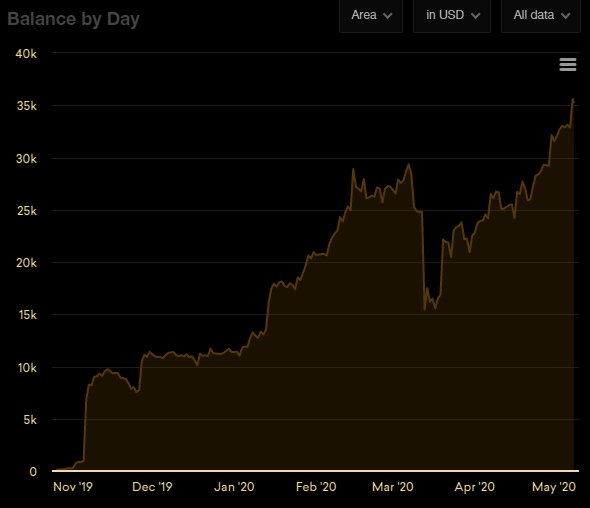The width and height of the screenshot is (590, 508).
Task: Click the 15k y-axis label
Action: coord(27,315)
